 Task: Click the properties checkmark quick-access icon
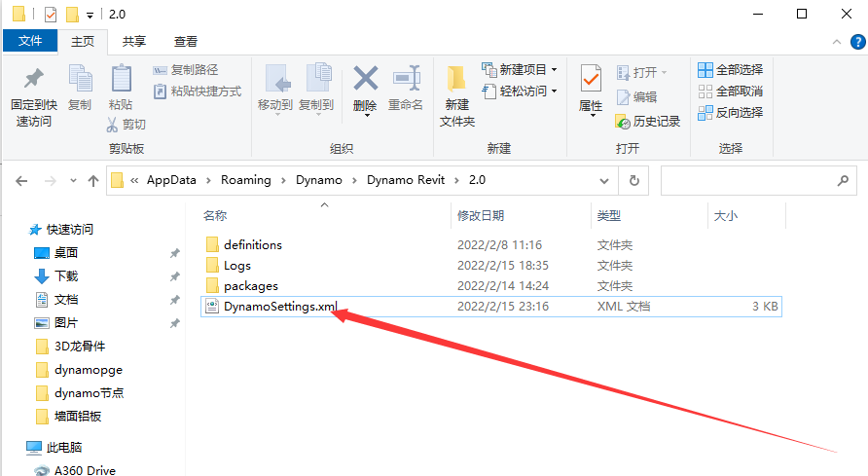51,14
